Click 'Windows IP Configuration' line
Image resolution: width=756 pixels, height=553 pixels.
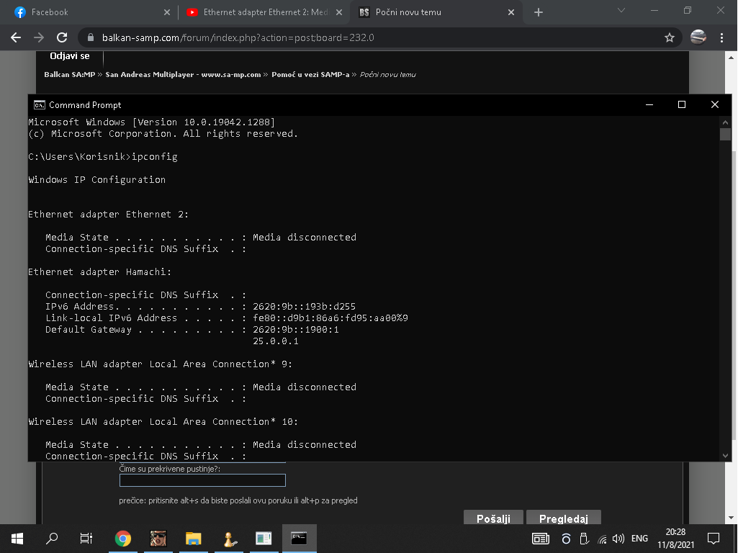pyautogui.click(x=97, y=180)
